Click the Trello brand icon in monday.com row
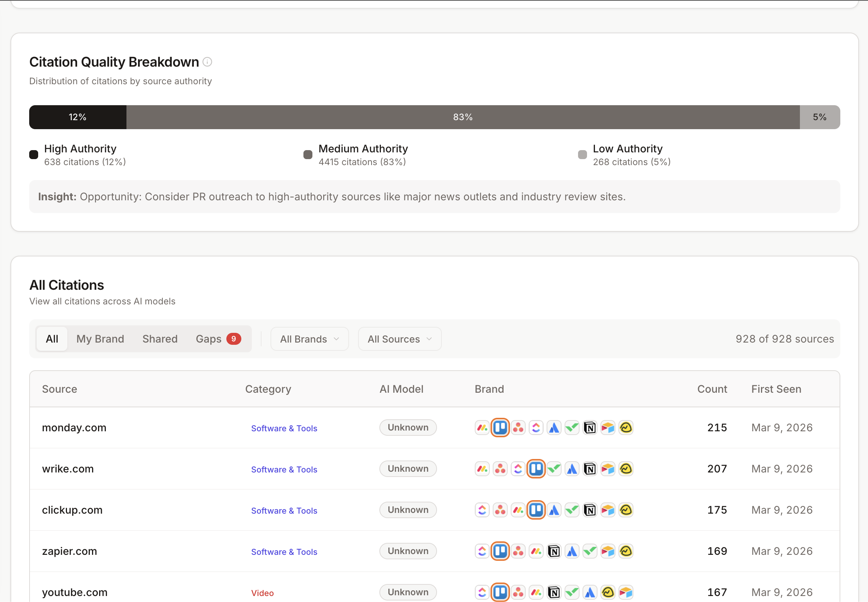868x602 pixels. click(500, 428)
